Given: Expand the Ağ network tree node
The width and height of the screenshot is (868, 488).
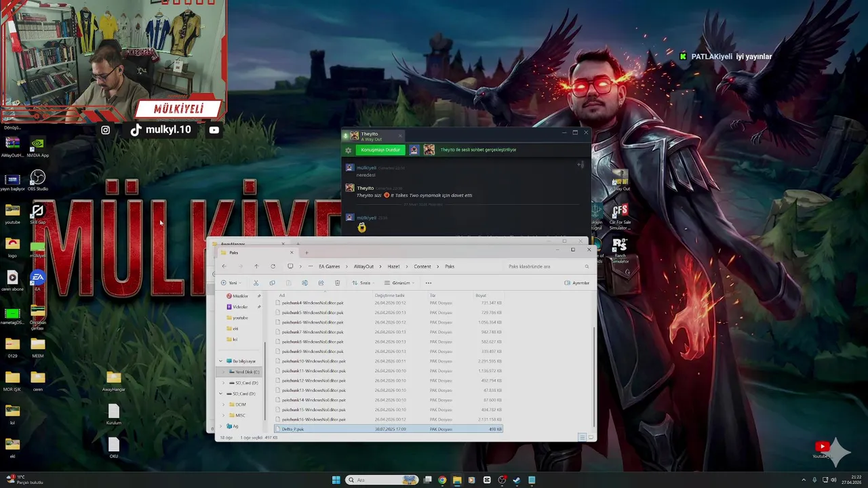Looking at the screenshot, I should pos(220,426).
